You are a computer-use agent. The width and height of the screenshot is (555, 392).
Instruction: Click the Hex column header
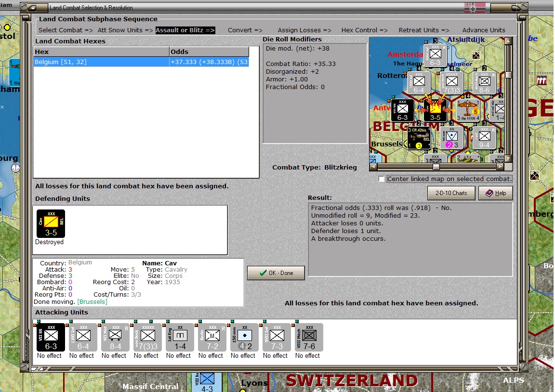click(x=101, y=52)
